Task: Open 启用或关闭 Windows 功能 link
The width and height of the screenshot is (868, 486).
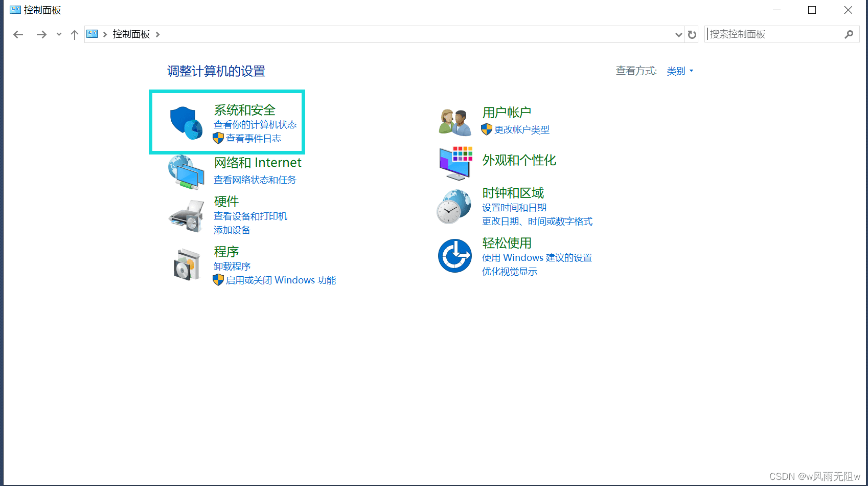Action: pos(281,280)
